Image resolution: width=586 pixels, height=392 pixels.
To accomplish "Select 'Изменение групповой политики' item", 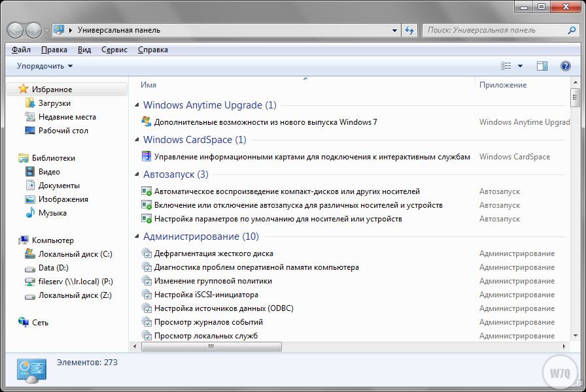I will click(213, 281).
